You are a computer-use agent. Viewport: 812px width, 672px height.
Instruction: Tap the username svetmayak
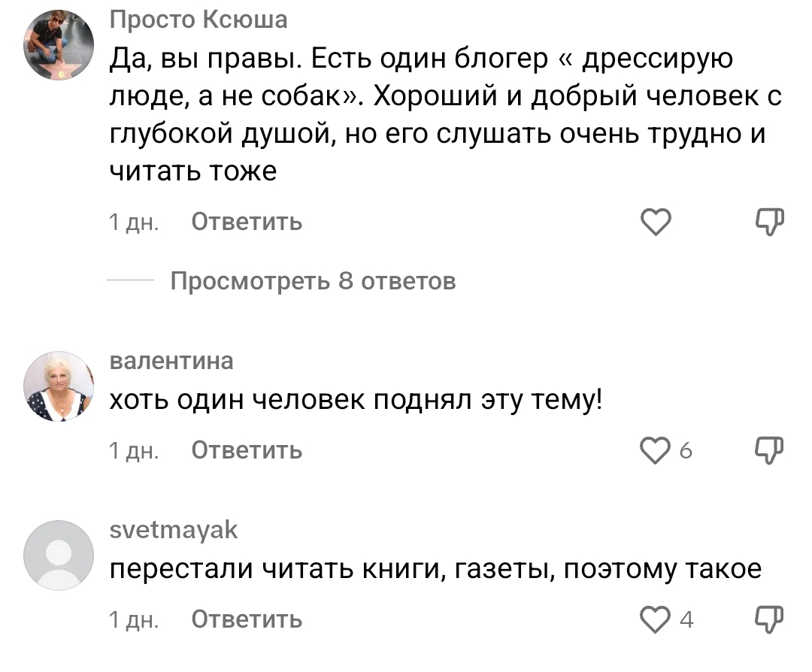(174, 531)
